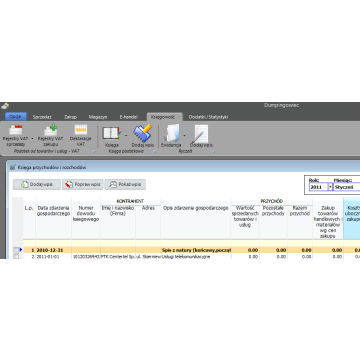Screen dimensions: 360x360
Task: Switch to the Sprzedaż tab
Action: point(42,117)
